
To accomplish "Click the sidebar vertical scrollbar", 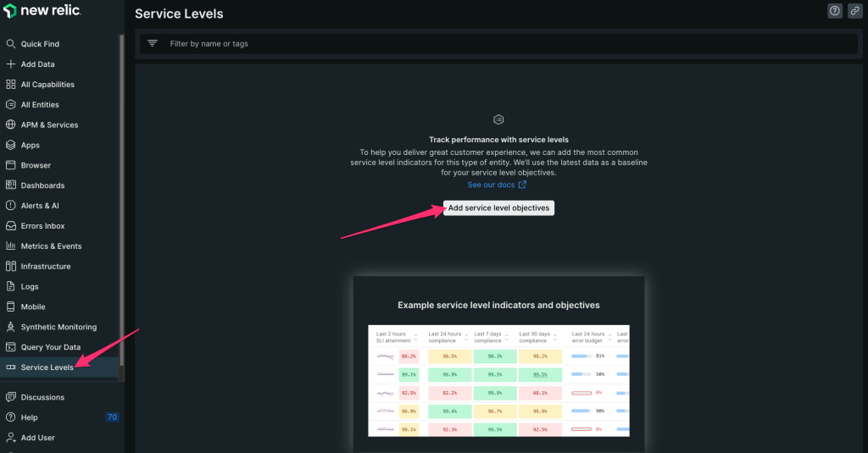I will (122, 199).
